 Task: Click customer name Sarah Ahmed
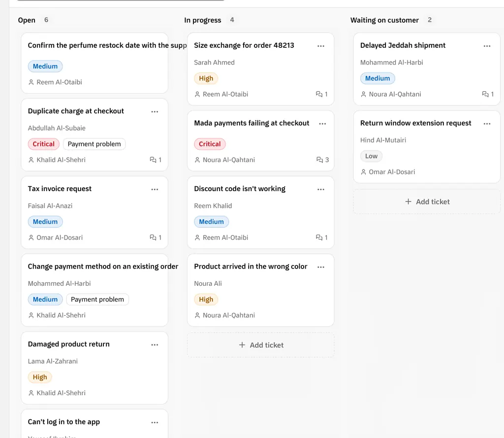215,63
